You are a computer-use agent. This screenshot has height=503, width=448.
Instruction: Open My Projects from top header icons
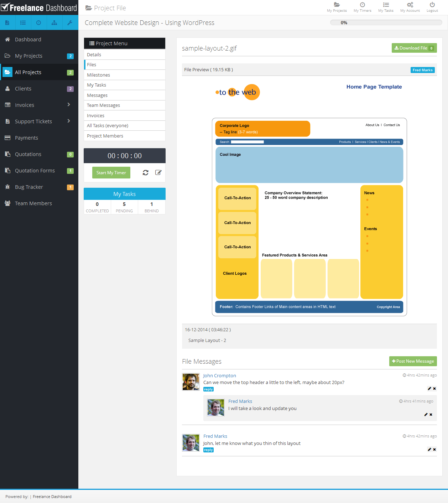coord(337,7)
